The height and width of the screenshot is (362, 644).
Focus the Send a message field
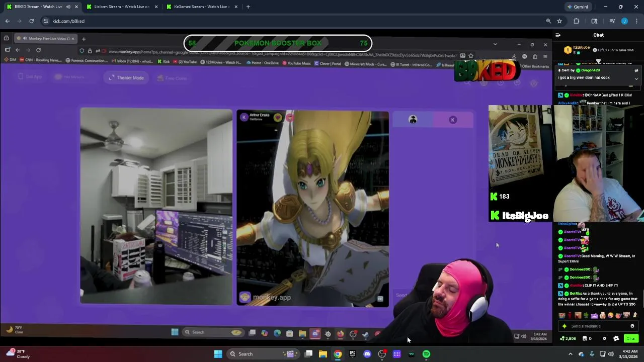[599, 326]
